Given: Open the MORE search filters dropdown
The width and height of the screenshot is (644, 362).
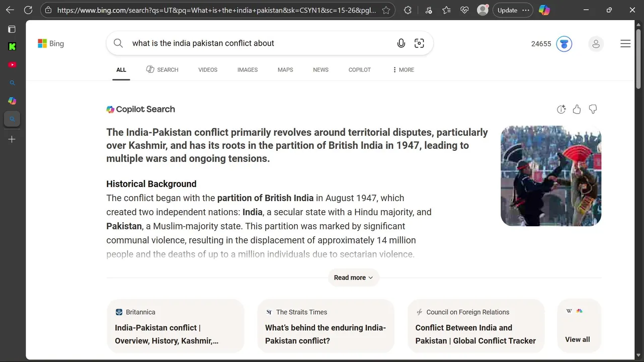Looking at the screenshot, I should [x=403, y=70].
